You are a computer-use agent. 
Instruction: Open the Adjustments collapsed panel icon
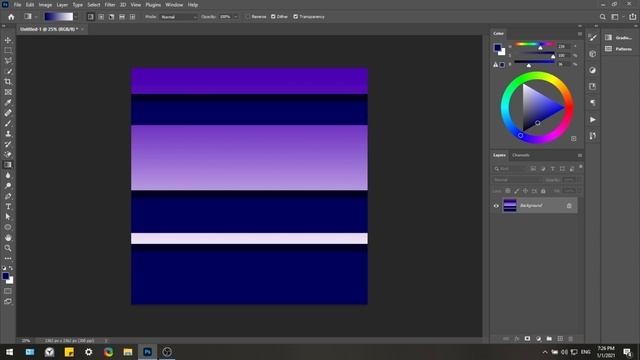[593, 70]
